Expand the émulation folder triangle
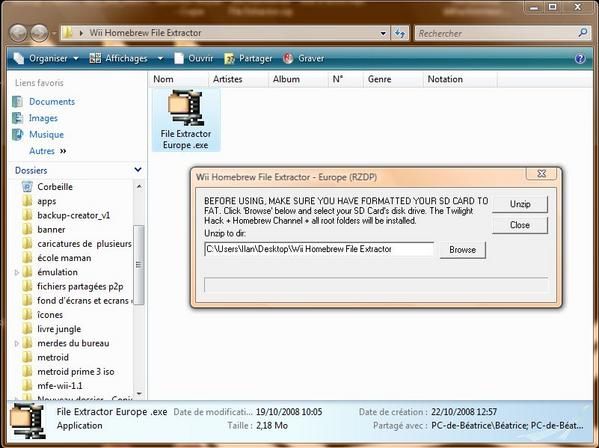 click(x=17, y=272)
